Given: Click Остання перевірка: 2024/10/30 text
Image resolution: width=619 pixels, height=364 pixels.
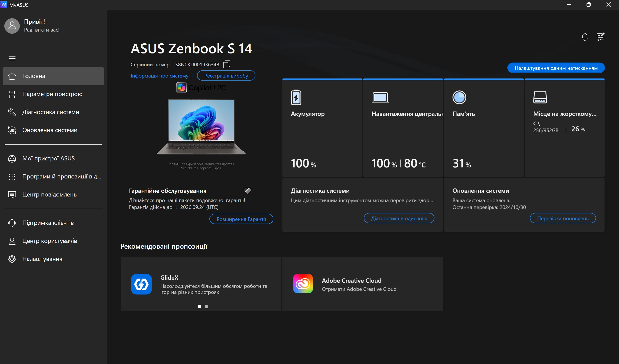Looking at the screenshot, I should (x=489, y=207).
